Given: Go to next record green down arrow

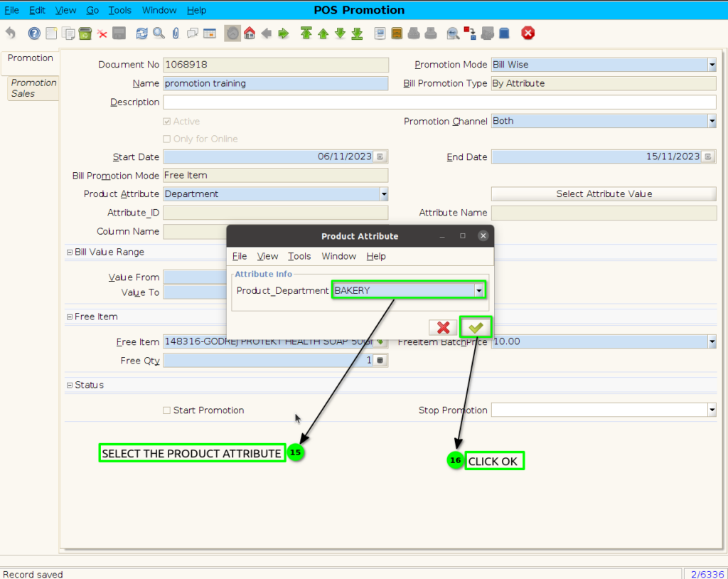Looking at the screenshot, I should (x=340, y=33).
